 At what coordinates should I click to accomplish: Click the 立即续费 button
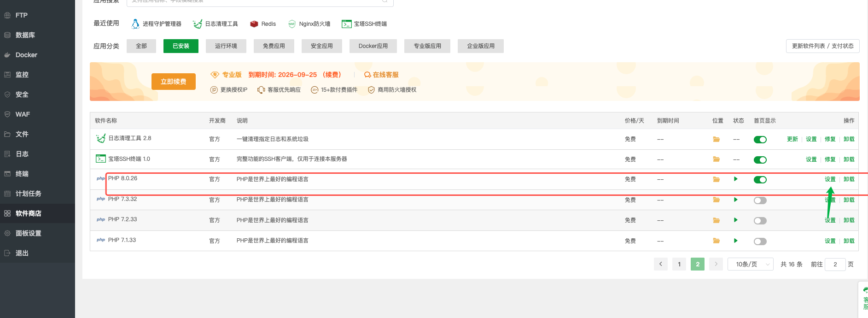174,82
